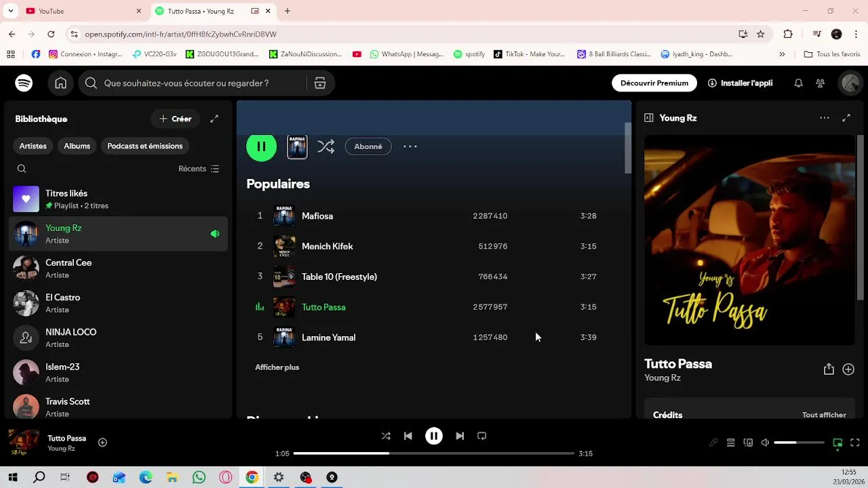Mute volume using speaker icon
Image resolution: width=868 pixels, height=488 pixels.
click(x=765, y=443)
